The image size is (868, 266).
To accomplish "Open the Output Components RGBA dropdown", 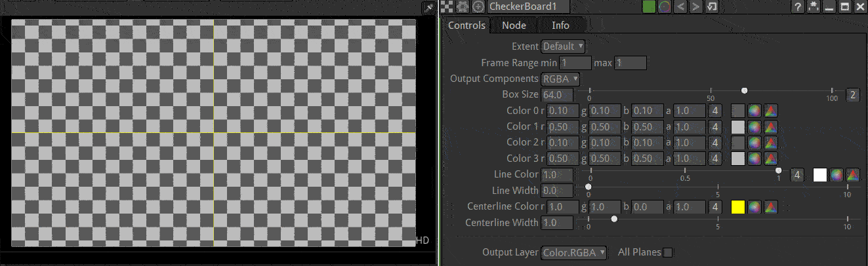I will [561, 79].
